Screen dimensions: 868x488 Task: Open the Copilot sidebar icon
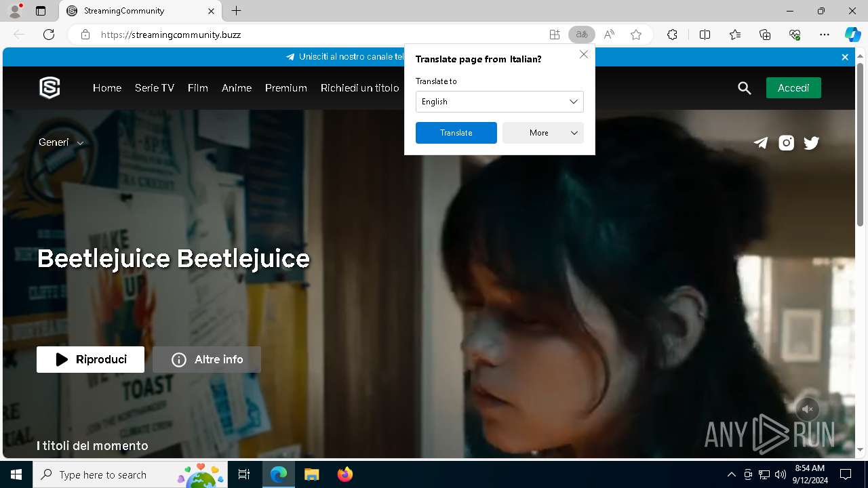[852, 35]
